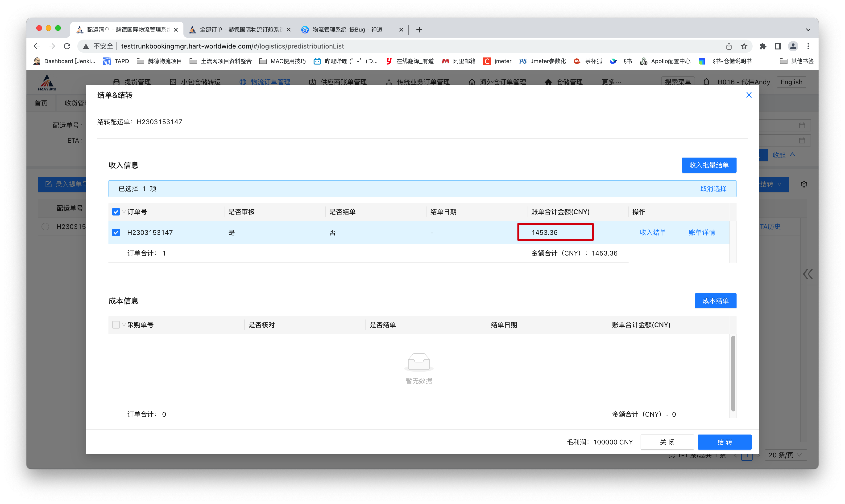The height and width of the screenshot is (504, 845).
Task: Click the table settings gear icon
Action: pyautogui.click(x=804, y=184)
